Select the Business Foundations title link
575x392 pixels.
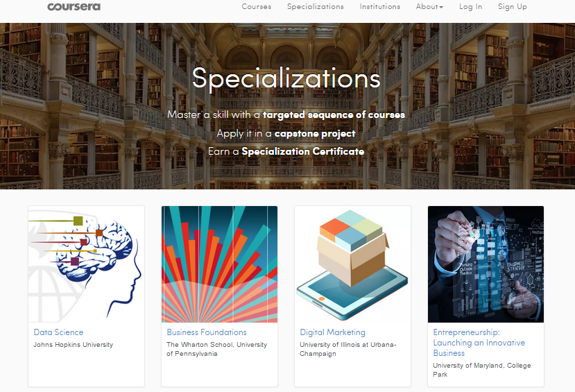(x=207, y=332)
